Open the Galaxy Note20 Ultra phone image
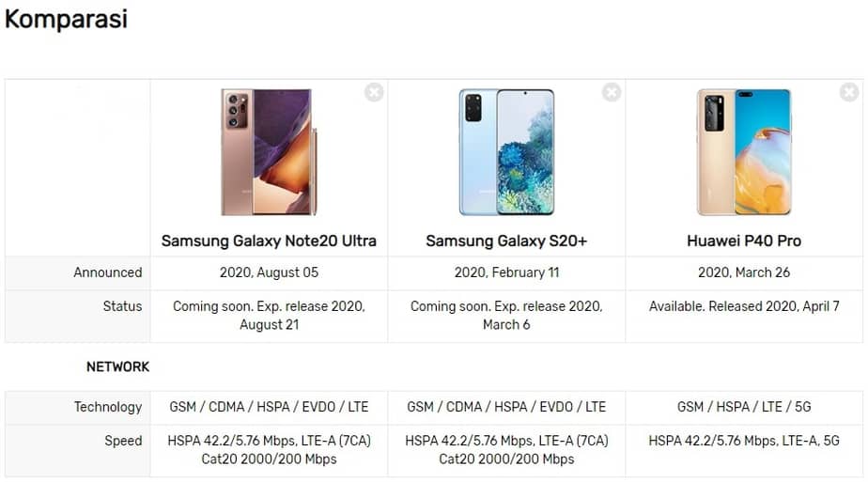Viewport: 868px width, 482px height. point(268,152)
